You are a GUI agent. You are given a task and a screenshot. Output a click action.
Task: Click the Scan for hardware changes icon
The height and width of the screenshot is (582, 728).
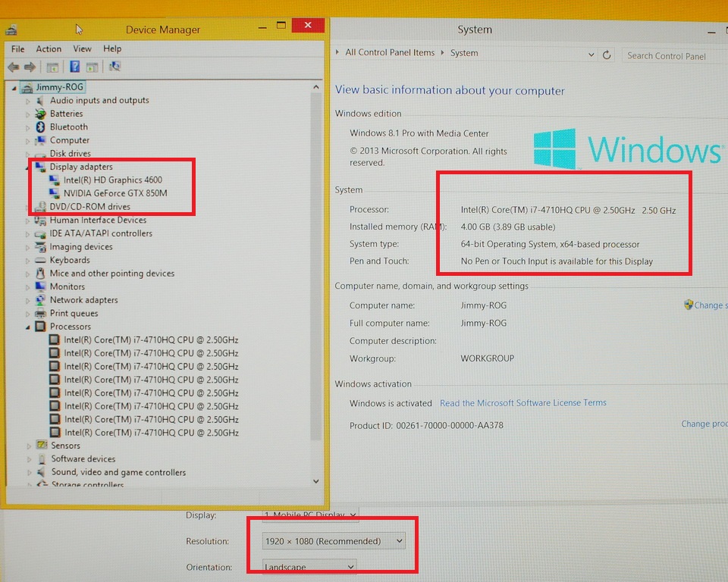click(115, 67)
